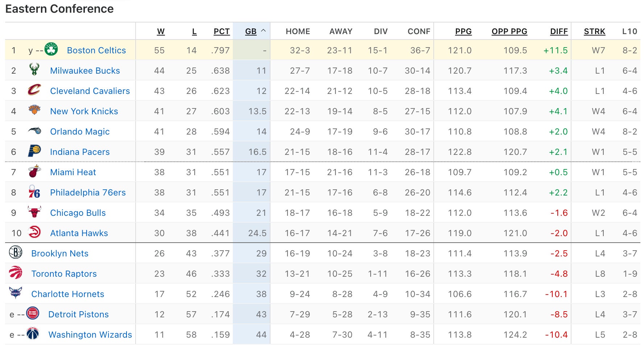Sort standings by STRK column header

click(x=594, y=32)
